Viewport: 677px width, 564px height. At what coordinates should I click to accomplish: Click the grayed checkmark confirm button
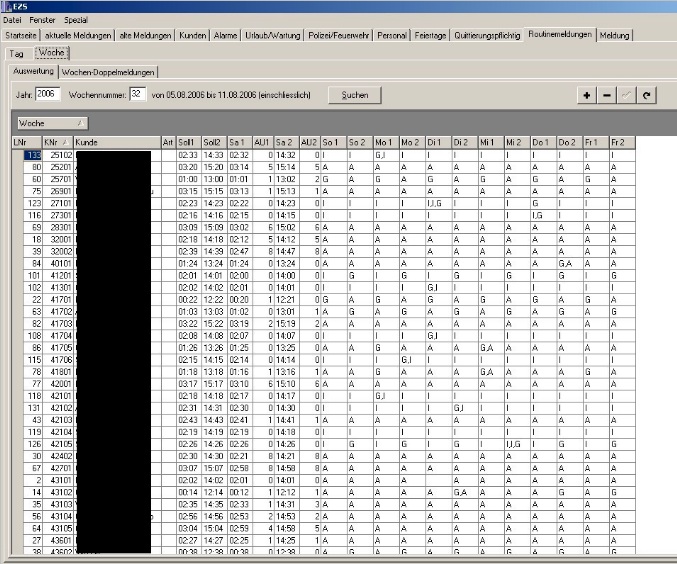pos(626,95)
